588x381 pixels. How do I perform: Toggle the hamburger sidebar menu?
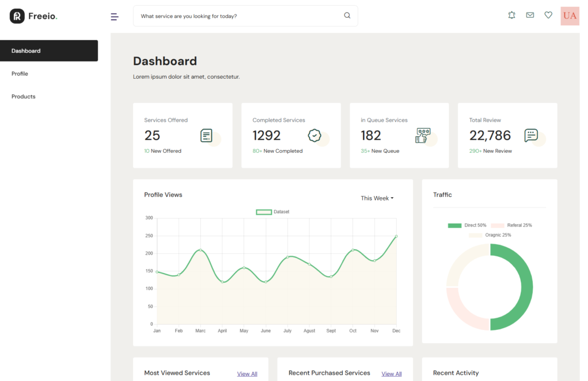114,17
